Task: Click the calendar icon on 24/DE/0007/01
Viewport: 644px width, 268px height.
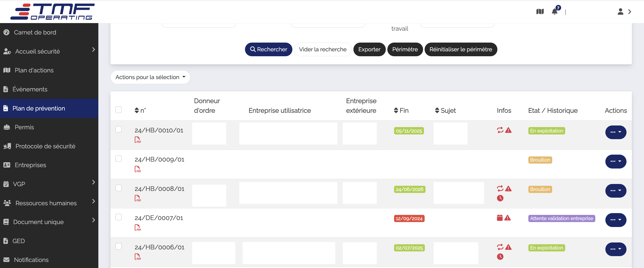Action: click(499, 218)
